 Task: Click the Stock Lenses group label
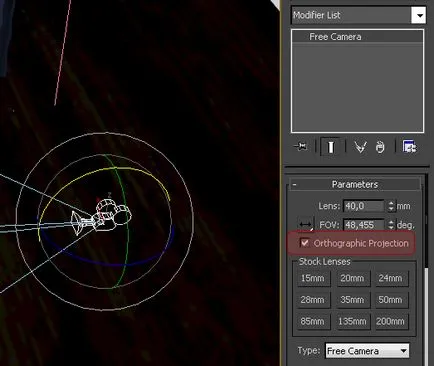click(325, 262)
